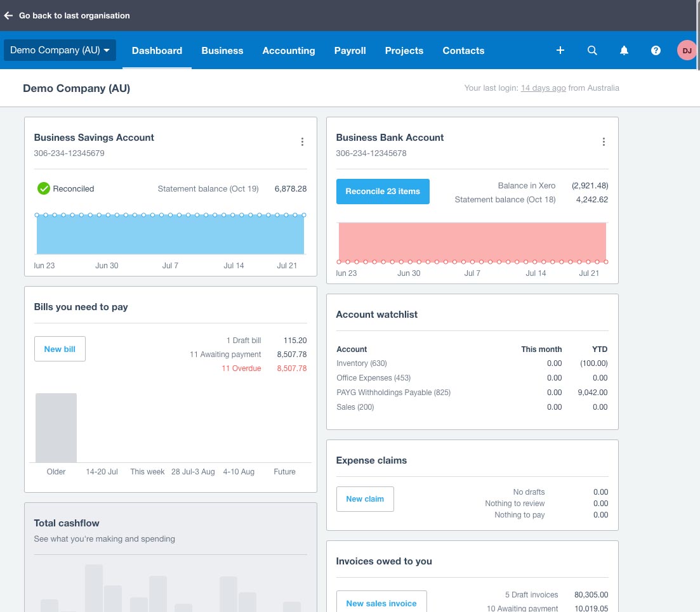The width and height of the screenshot is (700, 612).
Task: Open the Total cashflow panel heading
Action: coord(67,523)
